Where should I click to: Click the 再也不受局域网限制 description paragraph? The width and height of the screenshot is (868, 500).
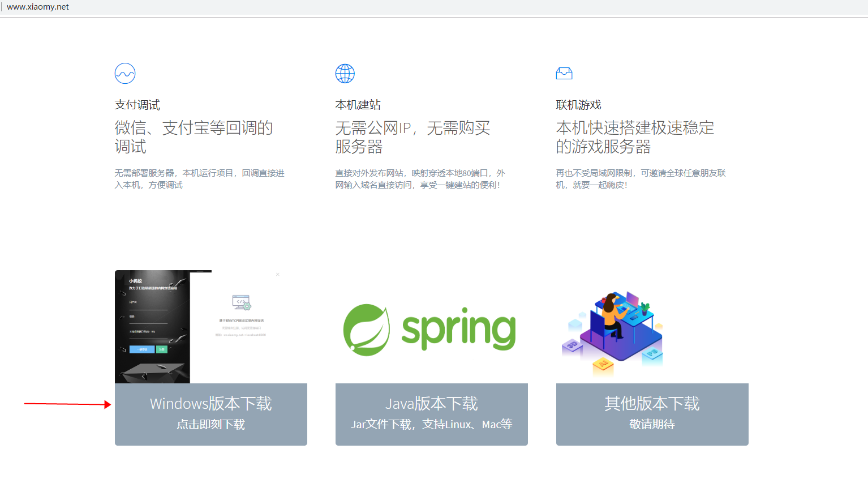641,179
